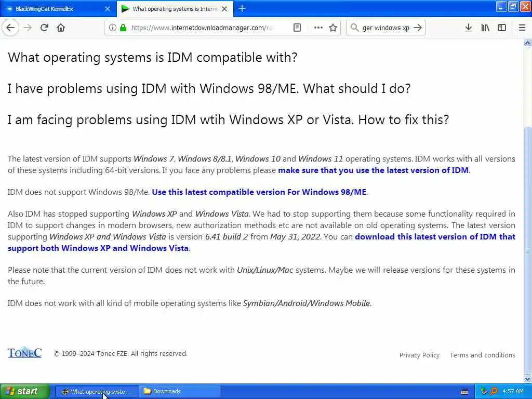
Task: Select the 'What operating syste...' taskbar button
Action: (96, 392)
